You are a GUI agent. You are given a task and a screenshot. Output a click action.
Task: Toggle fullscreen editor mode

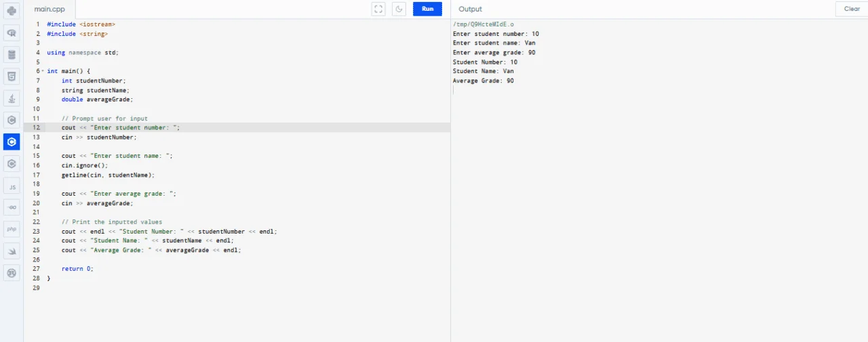tap(379, 9)
